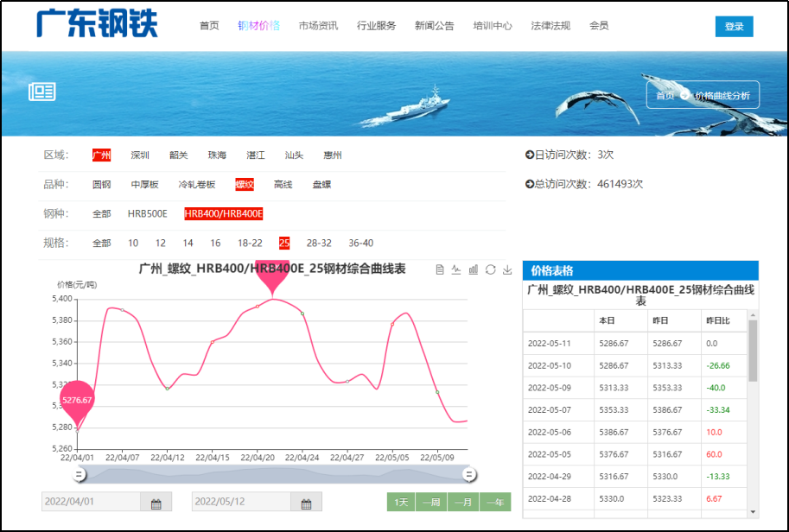This screenshot has width=789, height=532.
Task: Open 钢材价格 navigation menu
Action: pos(258,26)
